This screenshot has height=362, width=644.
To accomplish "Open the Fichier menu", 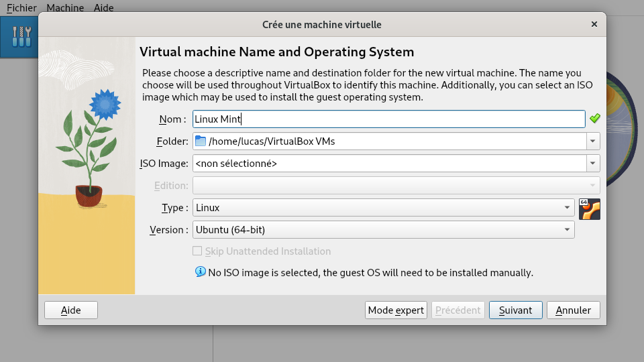I will tap(21, 8).
